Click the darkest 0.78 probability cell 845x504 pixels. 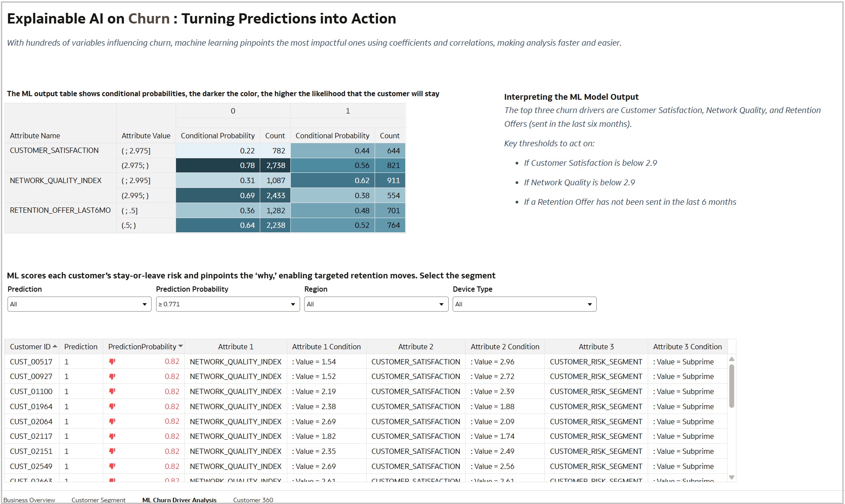pyautogui.click(x=217, y=165)
